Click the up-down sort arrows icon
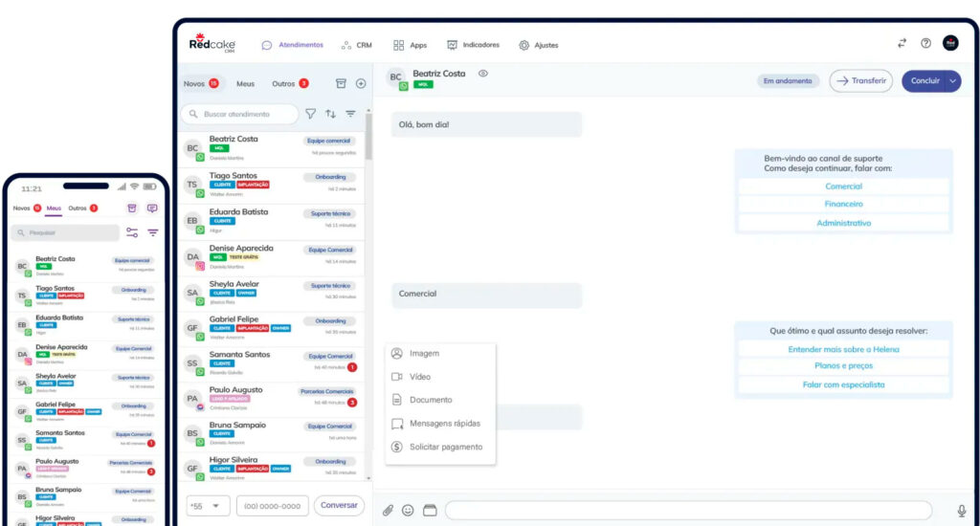980x526 pixels. (330, 114)
